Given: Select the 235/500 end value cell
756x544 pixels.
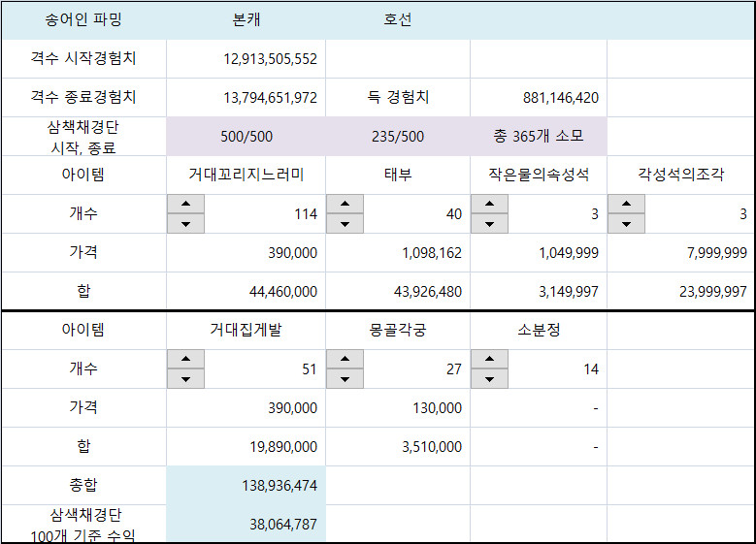Looking at the screenshot, I should tap(398, 137).
